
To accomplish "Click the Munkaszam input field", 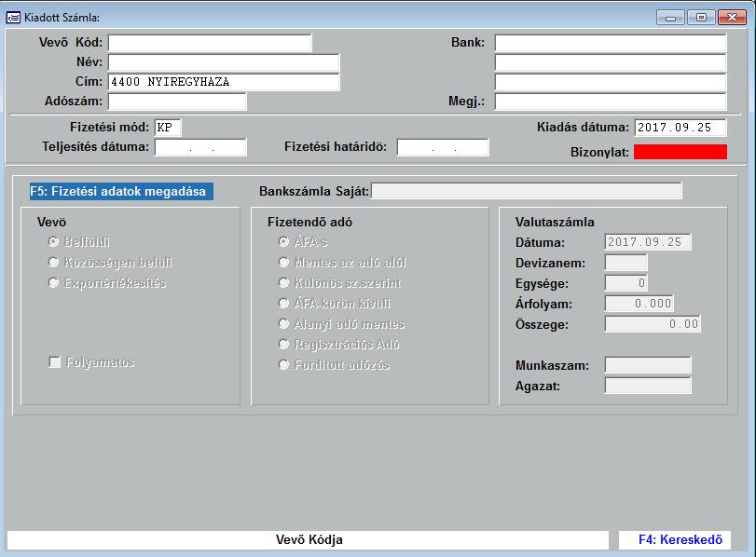I will pos(648,365).
